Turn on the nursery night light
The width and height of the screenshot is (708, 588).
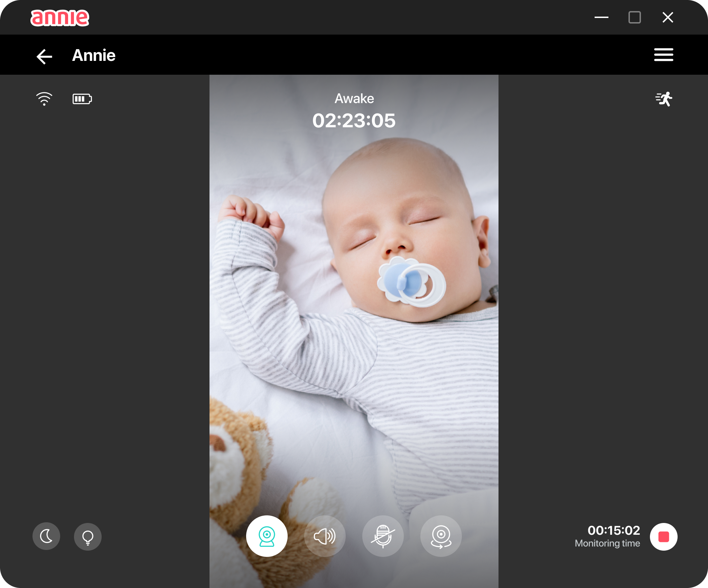(88, 536)
